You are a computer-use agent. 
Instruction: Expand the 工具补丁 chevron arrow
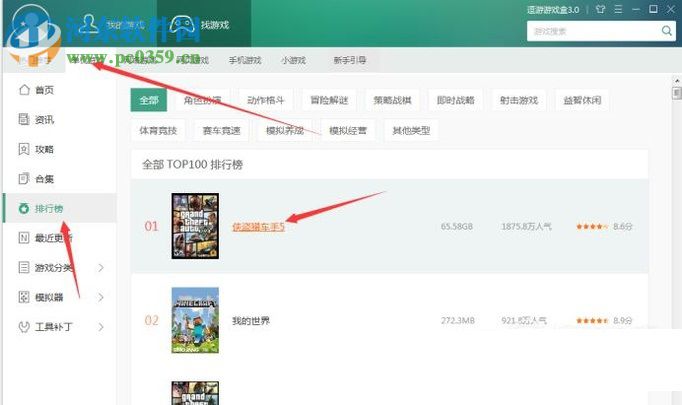101,327
